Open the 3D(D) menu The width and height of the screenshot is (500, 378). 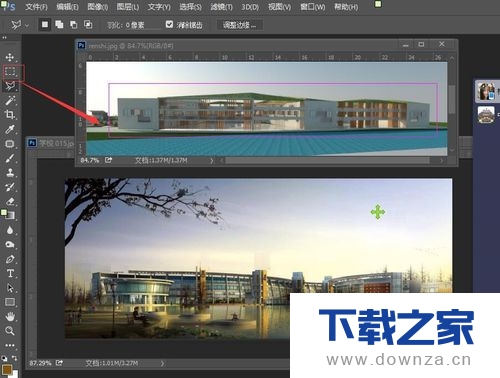point(250,7)
